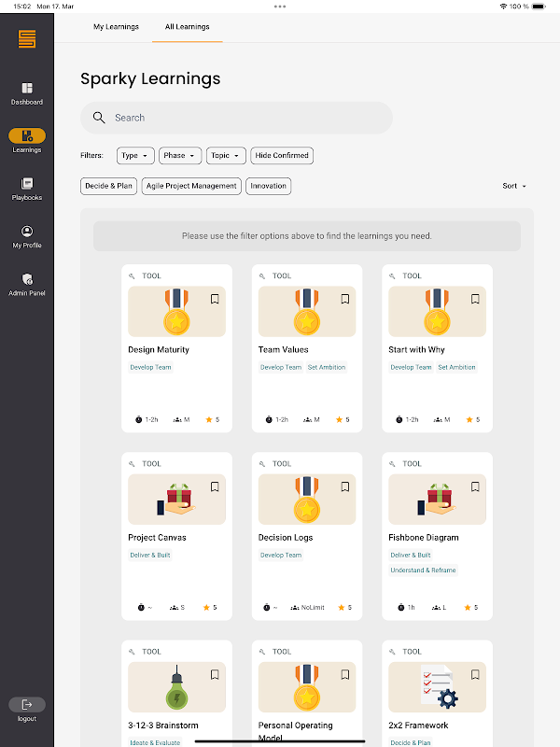Viewport: 560px width, 747px height.
Task: Apply the Agile Project Management quick filter
Action: 191,186
